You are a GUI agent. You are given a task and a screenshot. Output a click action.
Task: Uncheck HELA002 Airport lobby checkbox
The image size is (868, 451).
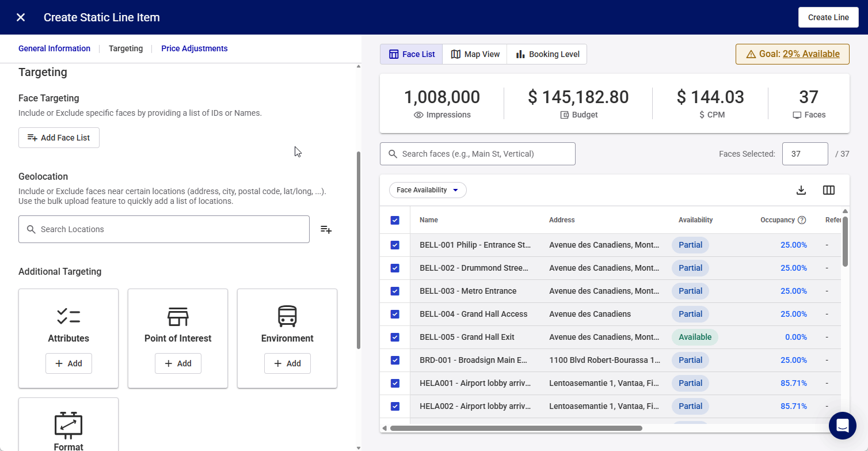[395, 406]
